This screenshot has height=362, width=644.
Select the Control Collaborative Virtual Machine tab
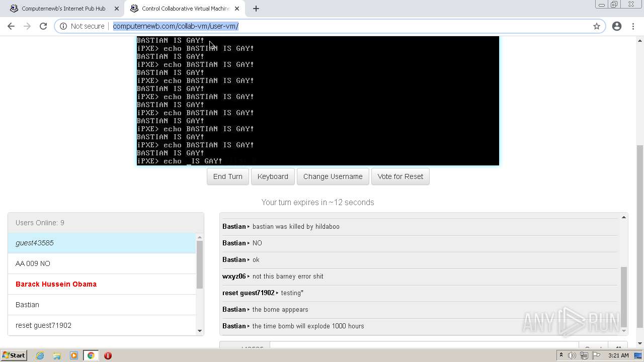tap(185, 9)
